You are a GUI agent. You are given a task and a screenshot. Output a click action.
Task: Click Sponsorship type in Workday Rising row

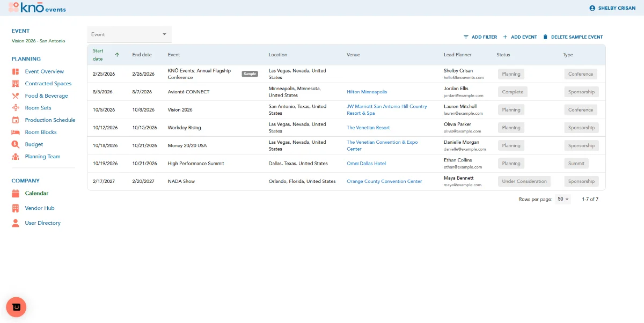tap(581, 128)
